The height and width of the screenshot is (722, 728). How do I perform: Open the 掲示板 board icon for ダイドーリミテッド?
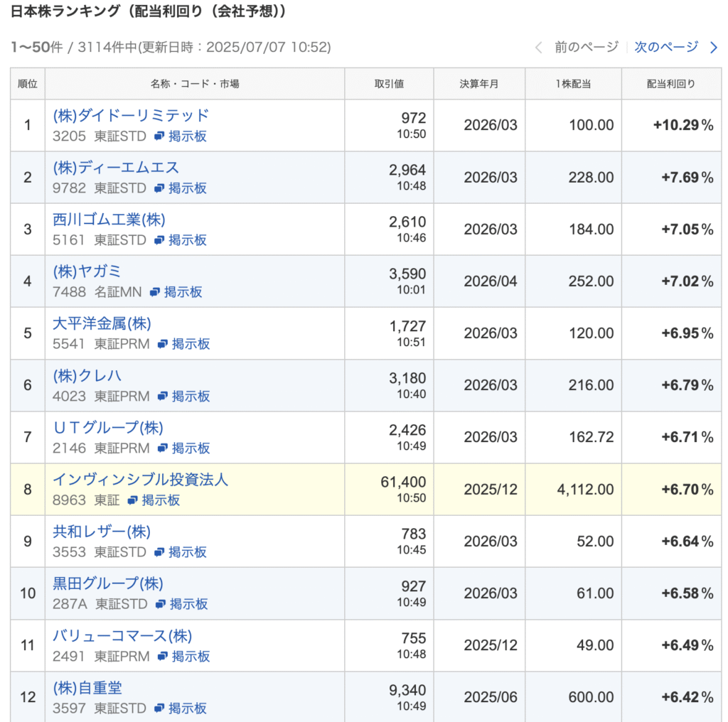tap(159, 136)
